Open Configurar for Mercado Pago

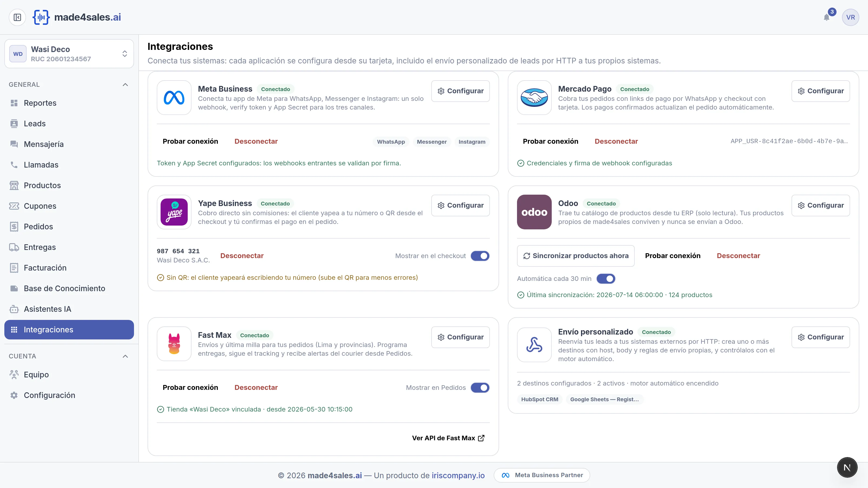821,91
